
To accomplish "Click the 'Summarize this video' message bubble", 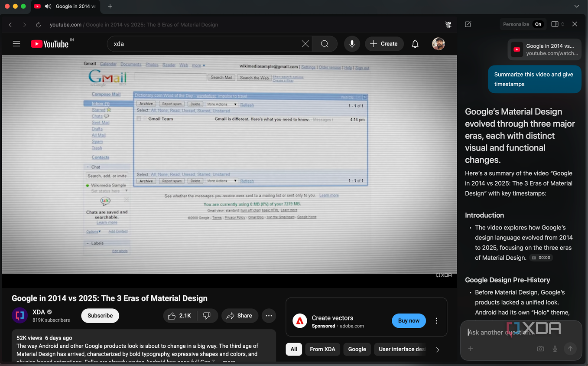I will [x=534, y=79].
